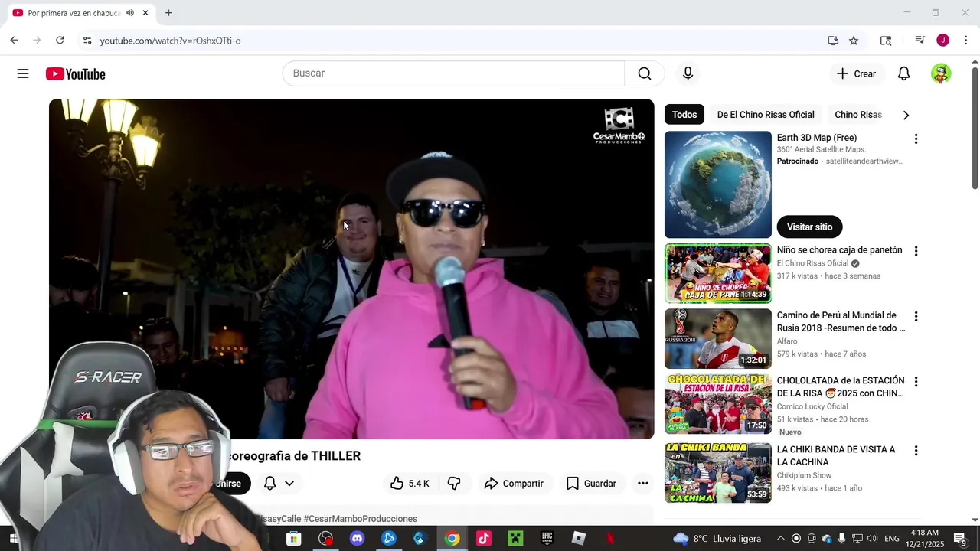The height and width of the screenshot is (551, 980).
Task: Open options for Earth 3D Map ad
Action: point(916,139)
